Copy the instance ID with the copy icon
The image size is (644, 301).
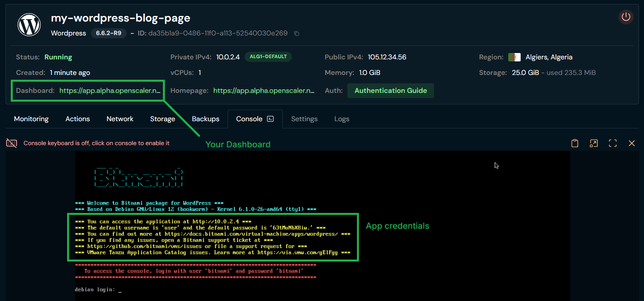point(297,33)
